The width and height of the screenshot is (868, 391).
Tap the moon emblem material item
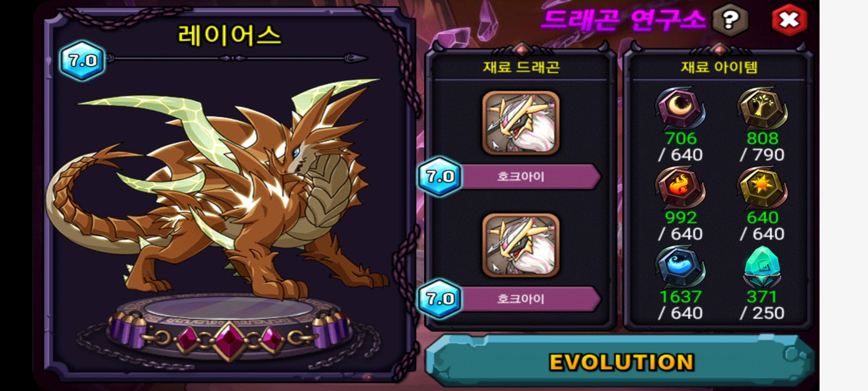(x=680, y=108)
